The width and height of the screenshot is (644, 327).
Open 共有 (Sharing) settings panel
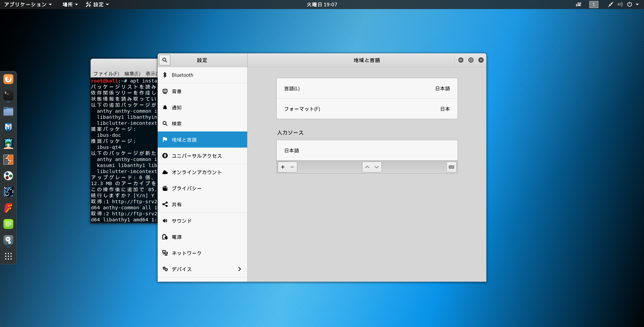[x=202, y=204]
